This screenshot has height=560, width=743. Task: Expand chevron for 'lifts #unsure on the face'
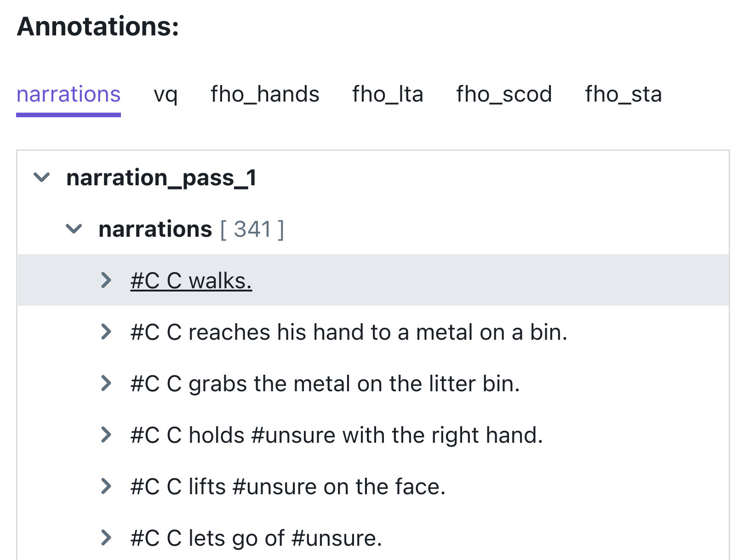106,486
